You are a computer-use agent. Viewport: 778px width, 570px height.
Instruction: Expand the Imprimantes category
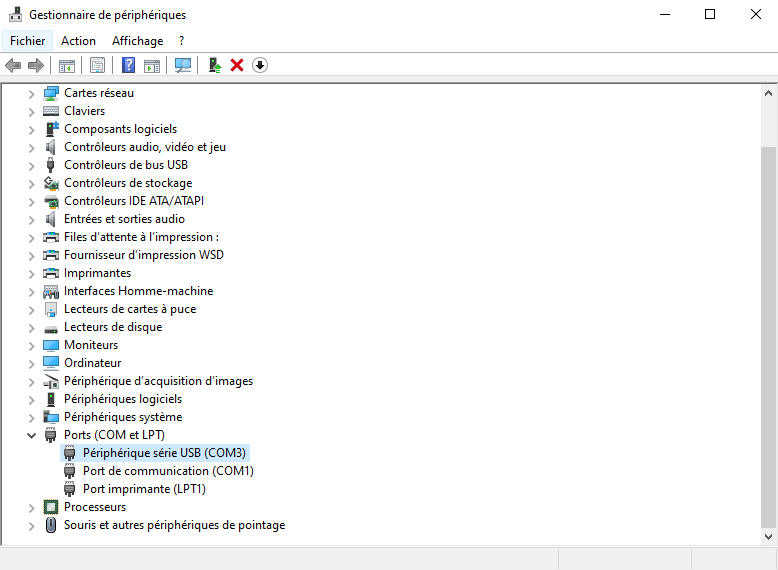31,273
